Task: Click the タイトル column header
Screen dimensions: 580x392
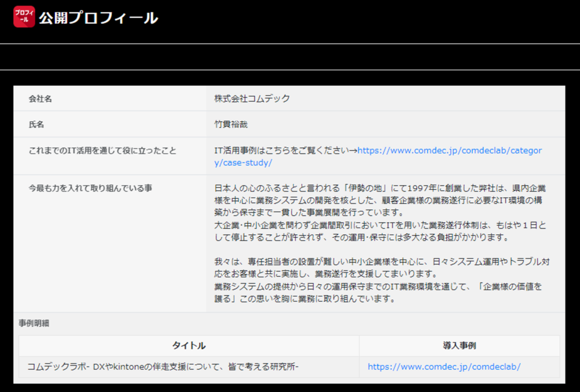Action: [189, 346]
